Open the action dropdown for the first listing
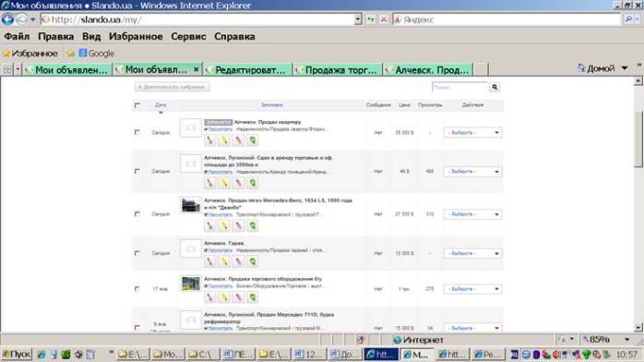 472,133
